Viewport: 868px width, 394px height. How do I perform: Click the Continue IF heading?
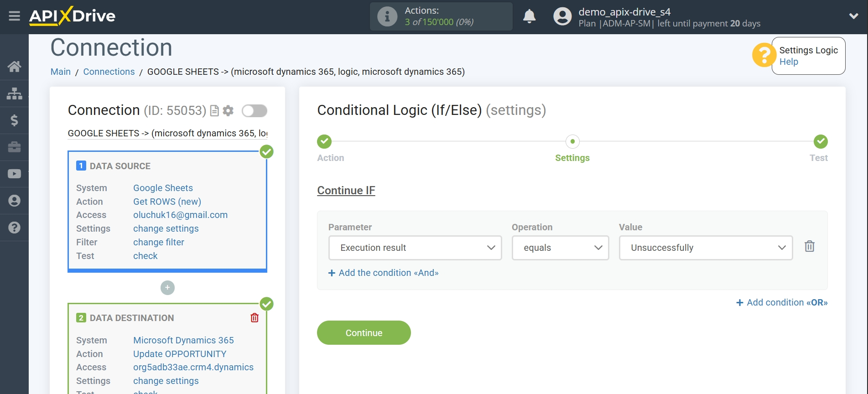click(346, 191)
